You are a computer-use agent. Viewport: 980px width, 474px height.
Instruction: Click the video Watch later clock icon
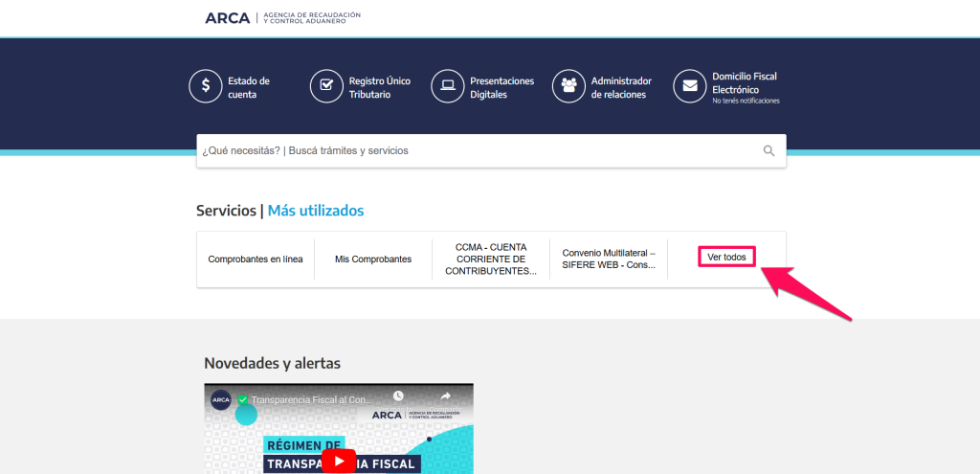(x=398, y=396)
